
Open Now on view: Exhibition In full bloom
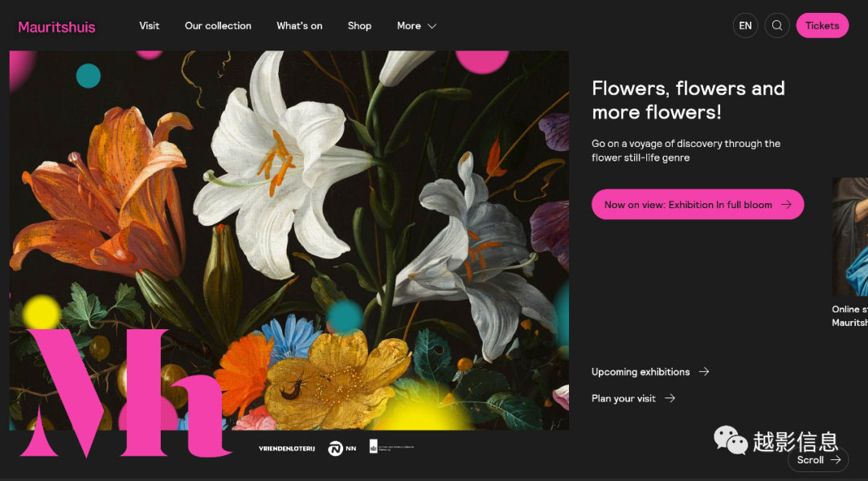(698, 205)
